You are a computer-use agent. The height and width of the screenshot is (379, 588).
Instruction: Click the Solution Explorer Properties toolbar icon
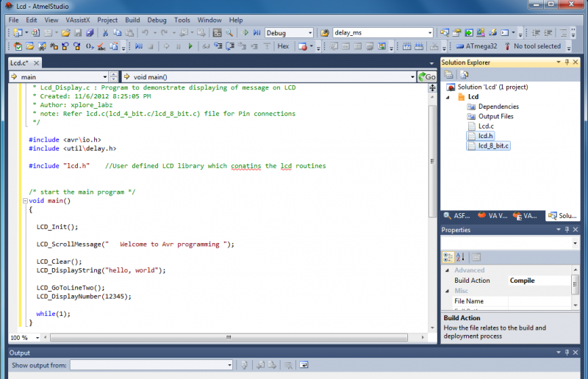[x=449, y=75]
